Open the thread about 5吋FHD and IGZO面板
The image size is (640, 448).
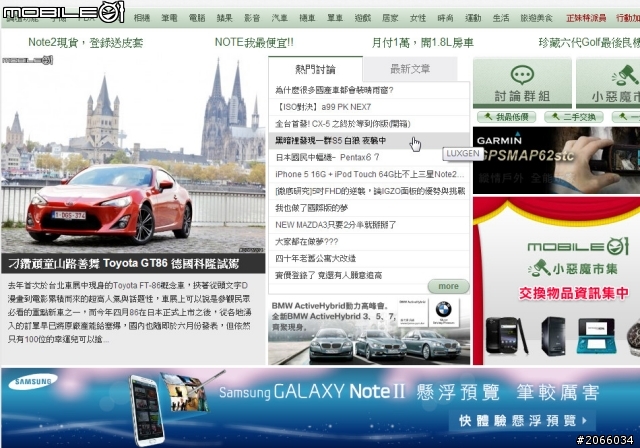point(370,191)
